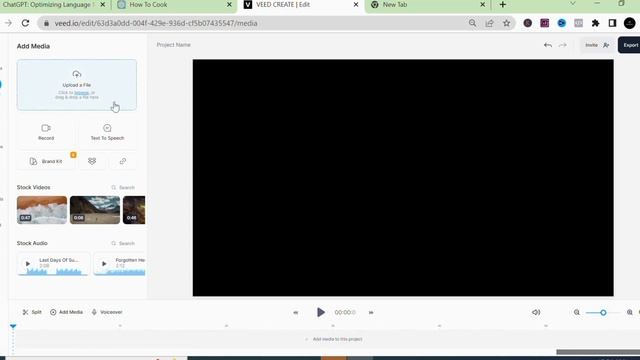Select the 0:08 stock video thumbnail
The image size is (640, 360).
point(95,210)
